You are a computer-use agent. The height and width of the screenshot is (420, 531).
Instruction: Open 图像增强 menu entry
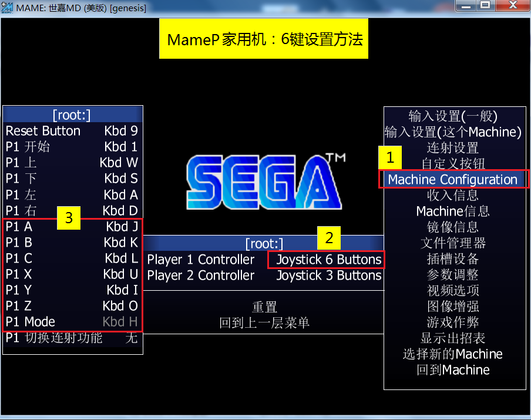tap(453, 307)
